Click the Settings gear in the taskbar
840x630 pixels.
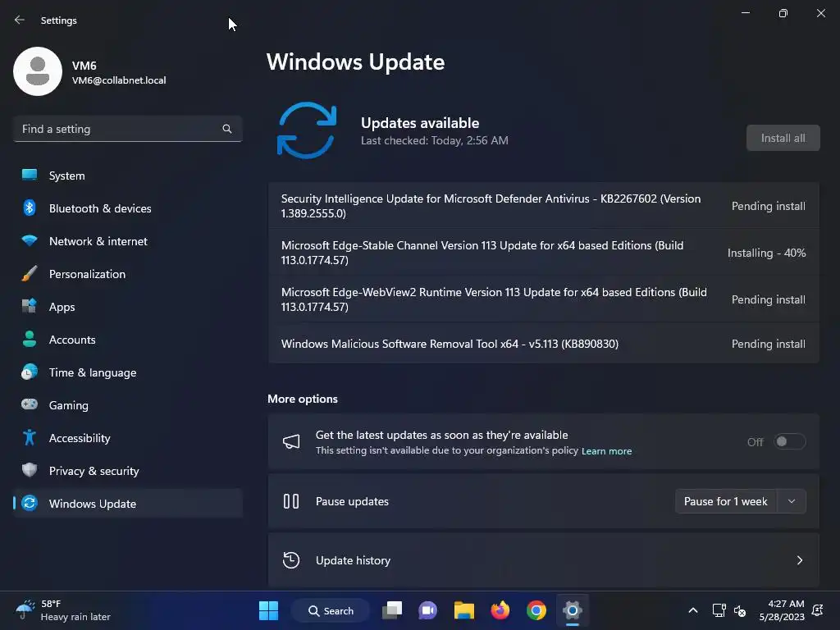click(572, 610)
